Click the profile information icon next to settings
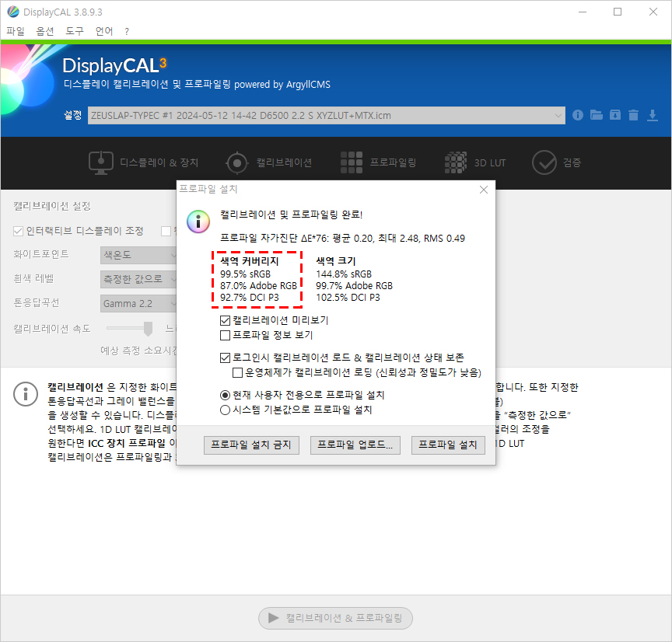The width and height of the screenshot is (672, 642). 577,115
